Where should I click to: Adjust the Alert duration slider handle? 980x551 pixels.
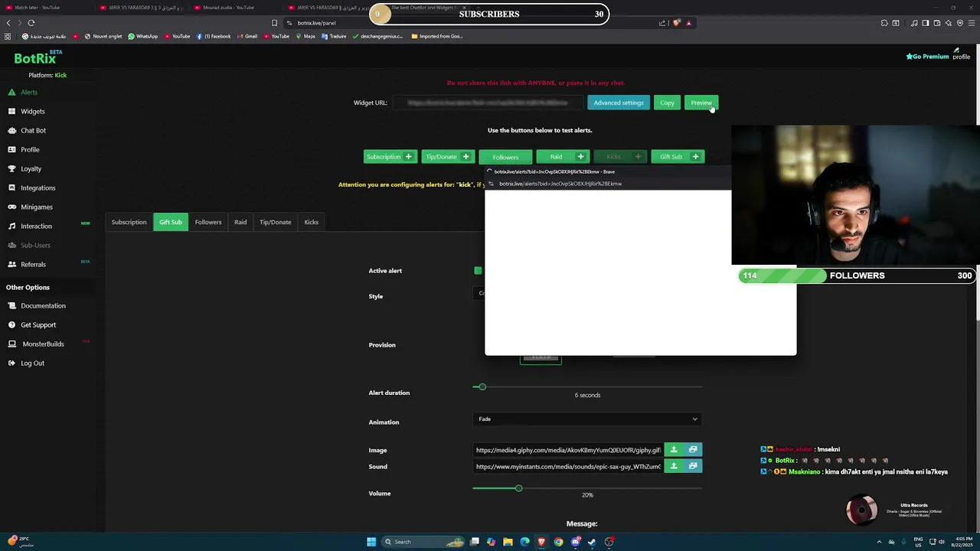(x=482, y=387)
